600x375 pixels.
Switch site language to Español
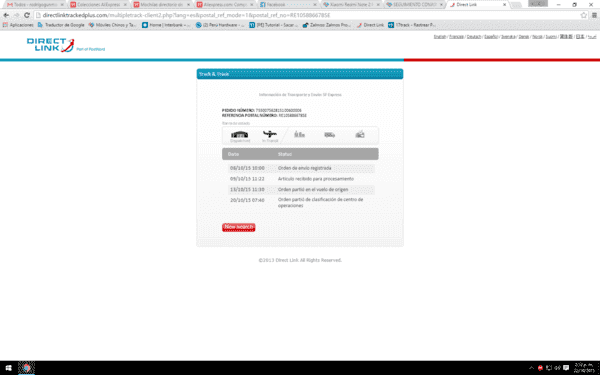coord(491,37)
